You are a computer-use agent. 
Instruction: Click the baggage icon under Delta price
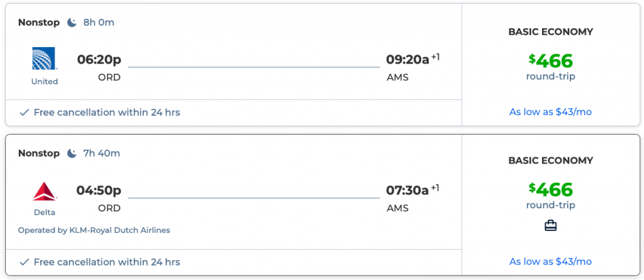(x=550, y=225)
